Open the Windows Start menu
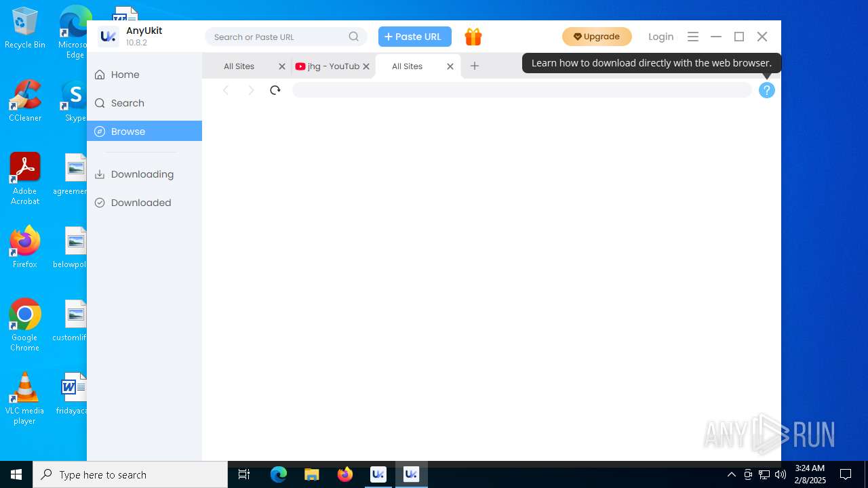 16,474
